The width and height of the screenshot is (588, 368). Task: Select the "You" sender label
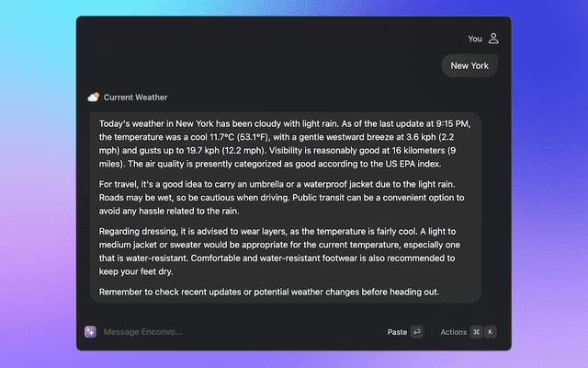475,39
